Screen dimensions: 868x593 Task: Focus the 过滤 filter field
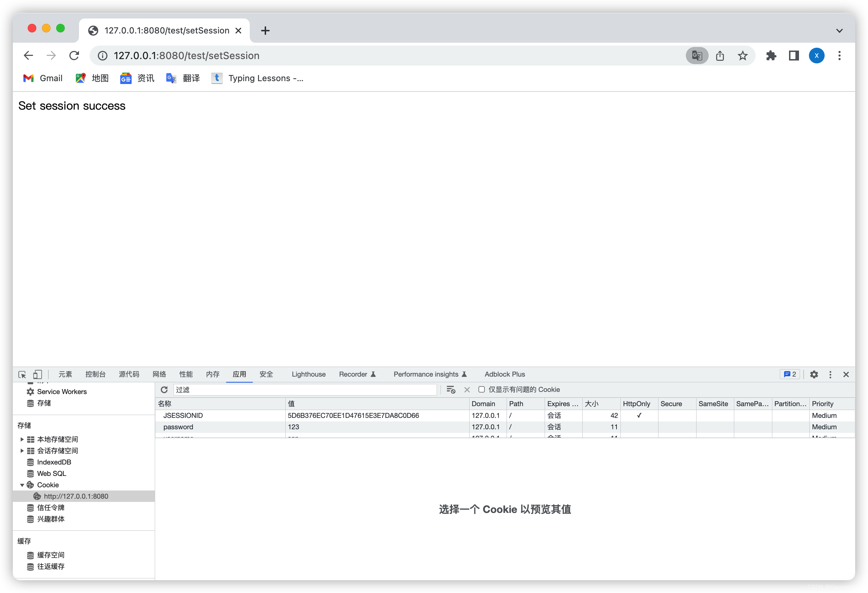tap(305, 390)
